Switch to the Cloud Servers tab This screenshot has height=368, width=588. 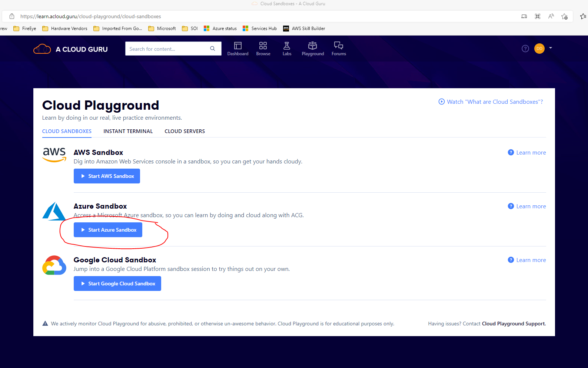coord(185,131)
